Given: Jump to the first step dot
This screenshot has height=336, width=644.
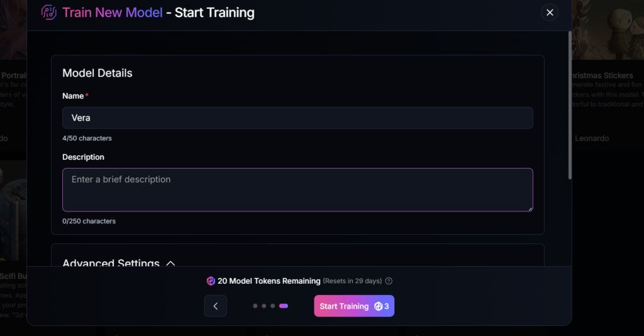Looking at the screenshot, I should click(255, 306).
